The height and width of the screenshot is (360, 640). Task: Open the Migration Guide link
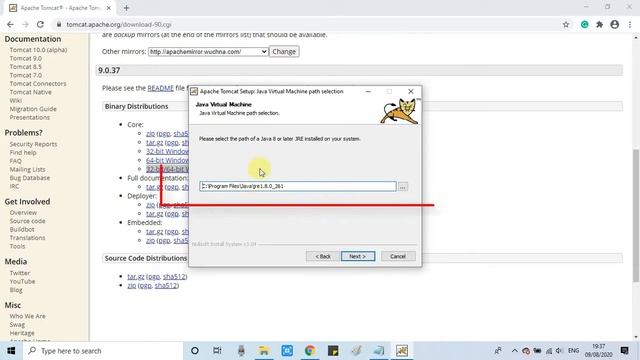pyautogui.click(x=33, y=109)
